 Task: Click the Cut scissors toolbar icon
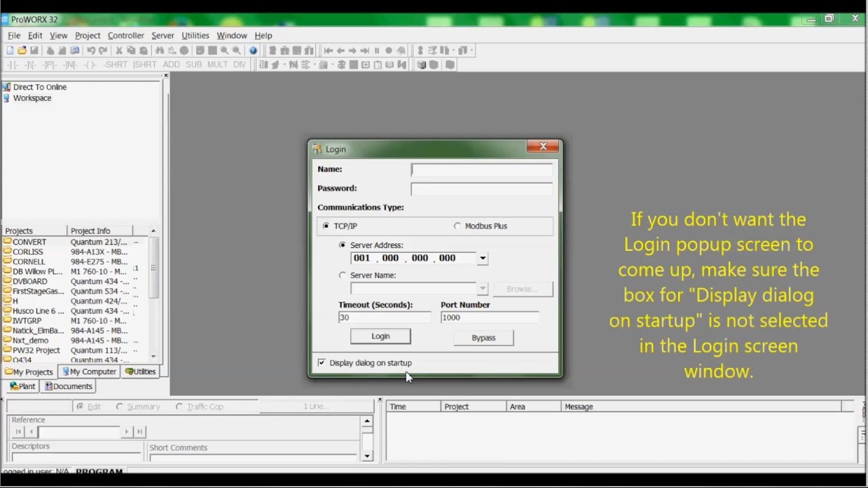click(119, 50)
